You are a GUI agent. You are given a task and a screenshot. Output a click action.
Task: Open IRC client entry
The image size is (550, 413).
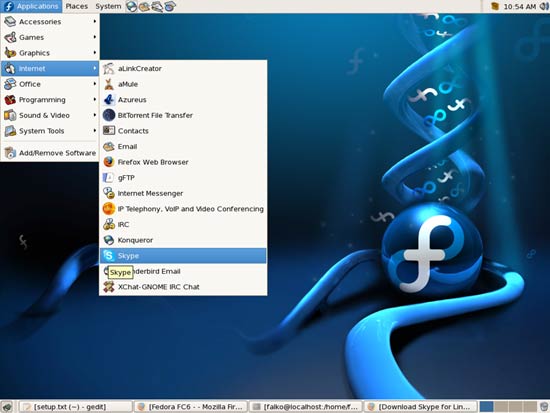(x=183, y=224)
